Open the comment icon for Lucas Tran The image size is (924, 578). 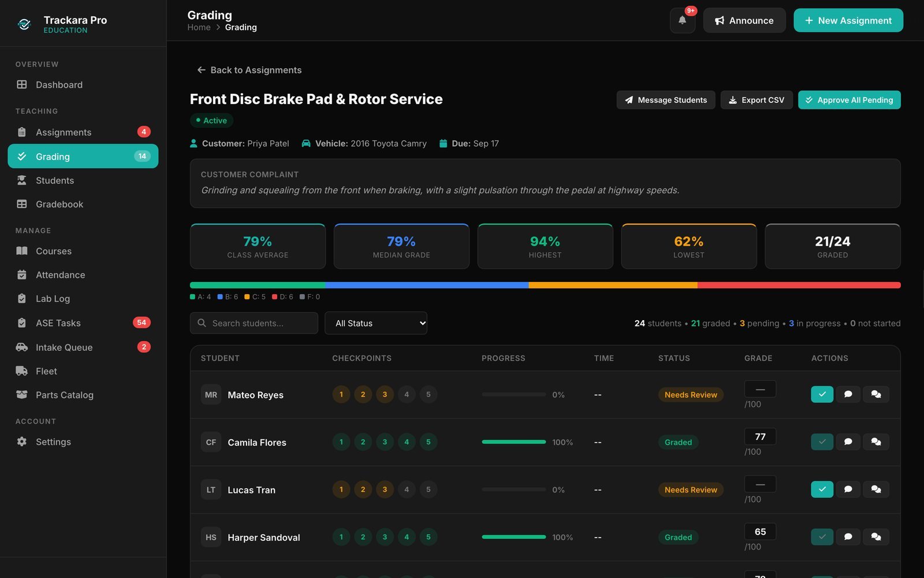[848, 489]
